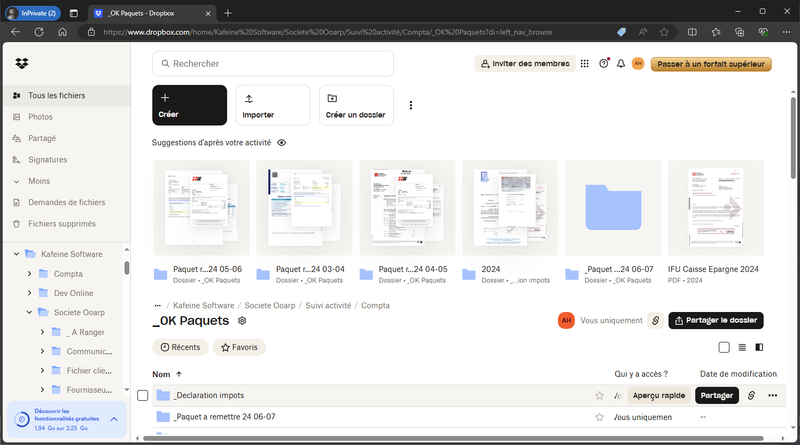
Task: Check the _Declaration impots row checkbox
Action: click(143, 395)
